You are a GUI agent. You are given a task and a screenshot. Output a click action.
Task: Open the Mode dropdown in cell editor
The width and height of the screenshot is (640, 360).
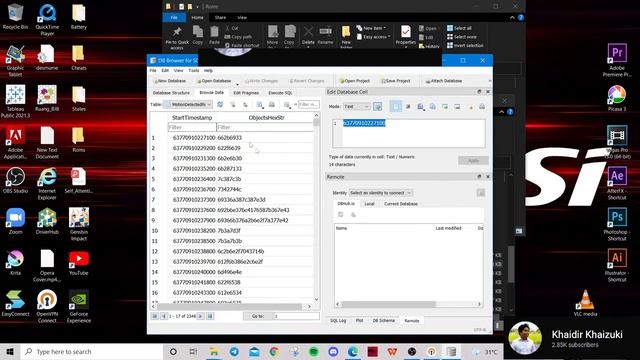[x=356, y=107]
